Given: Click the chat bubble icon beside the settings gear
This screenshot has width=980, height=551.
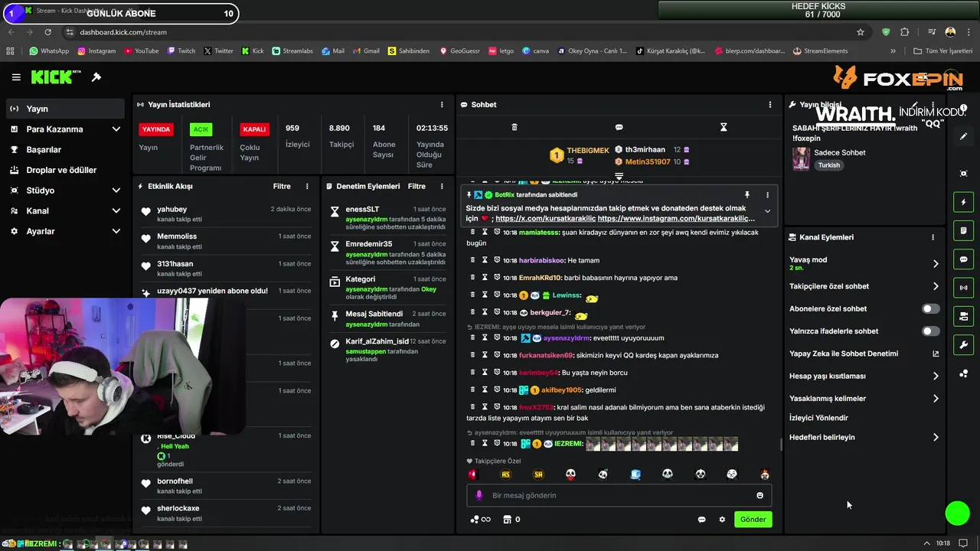Looking at the screenshot, I should [x=701, y=520].
